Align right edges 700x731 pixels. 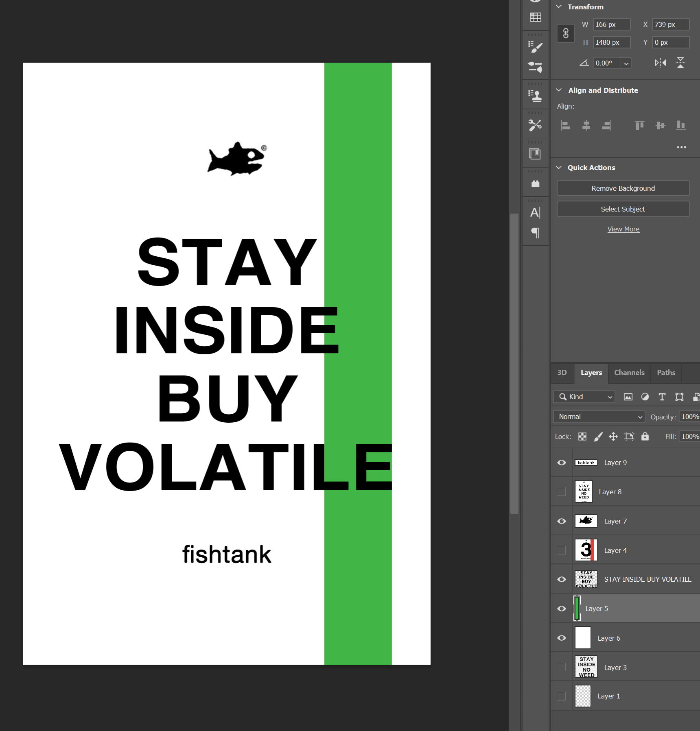click(x=607, y=125)
